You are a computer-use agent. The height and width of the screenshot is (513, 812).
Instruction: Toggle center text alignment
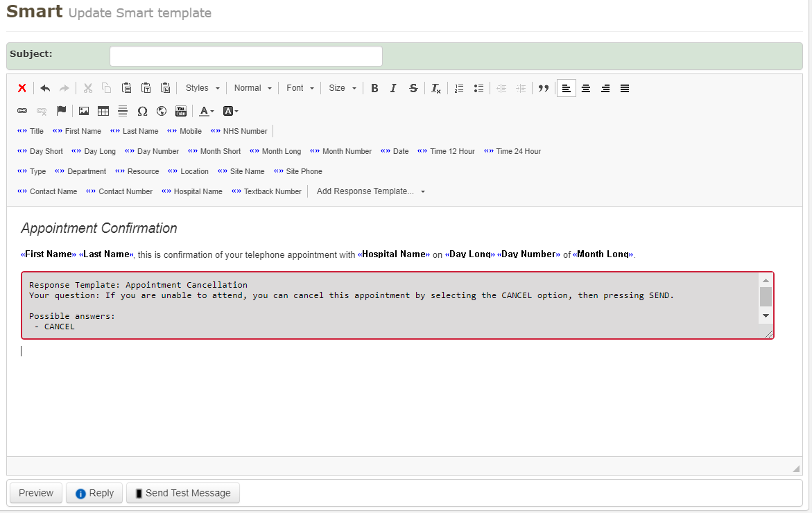(586, 88)
